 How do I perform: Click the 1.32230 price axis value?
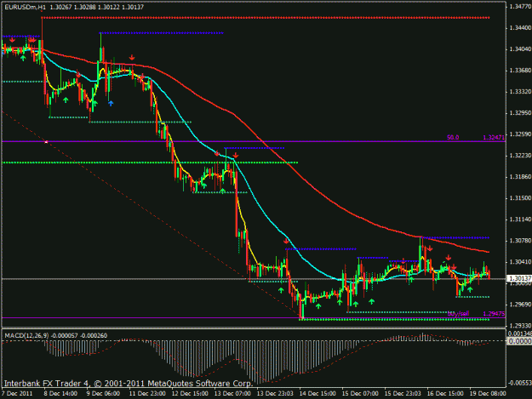pyautogui.click(x=520, y=156)
